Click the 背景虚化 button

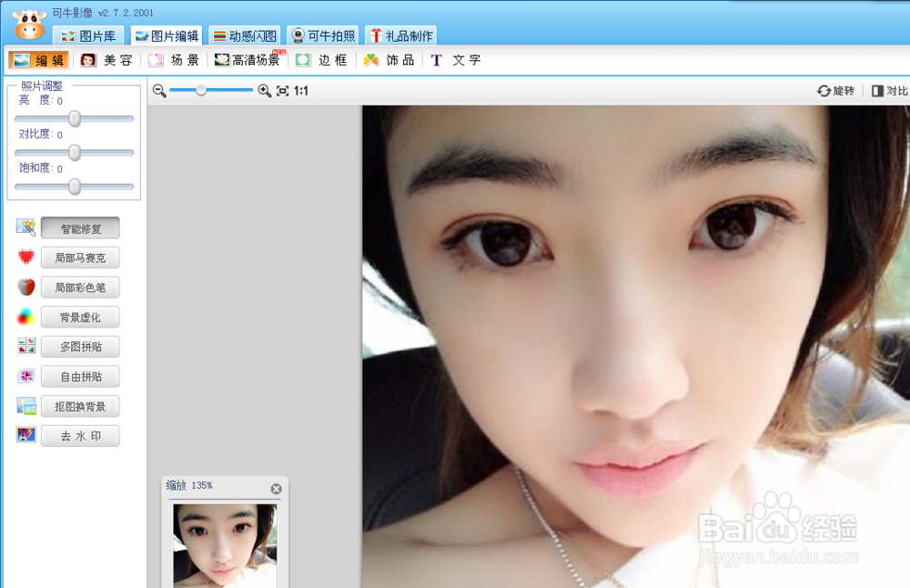[x=80, y=317]
